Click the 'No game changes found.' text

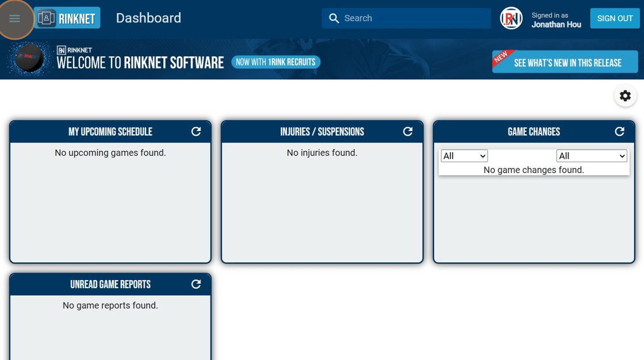point(534,170)
